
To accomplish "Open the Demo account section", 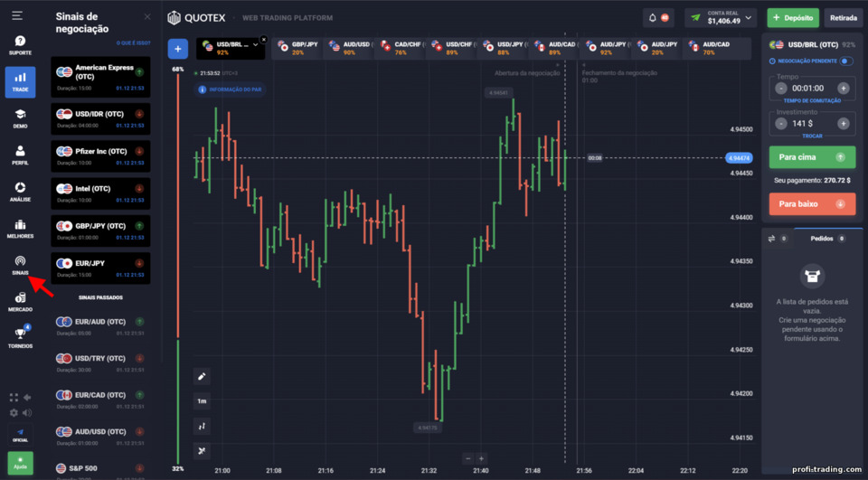I will coord(20,118).
